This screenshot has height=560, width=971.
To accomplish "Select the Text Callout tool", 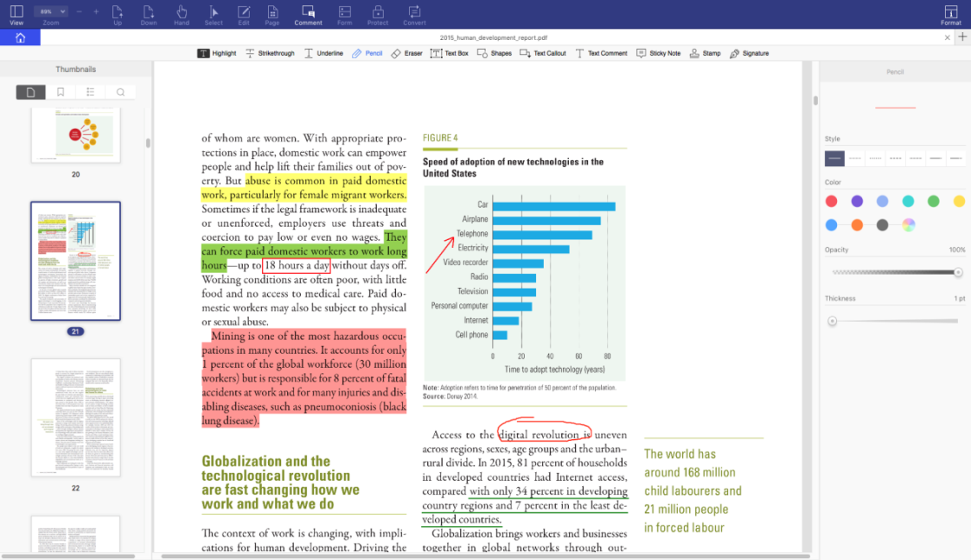I will pyautogui.click(x=543, y=53).
